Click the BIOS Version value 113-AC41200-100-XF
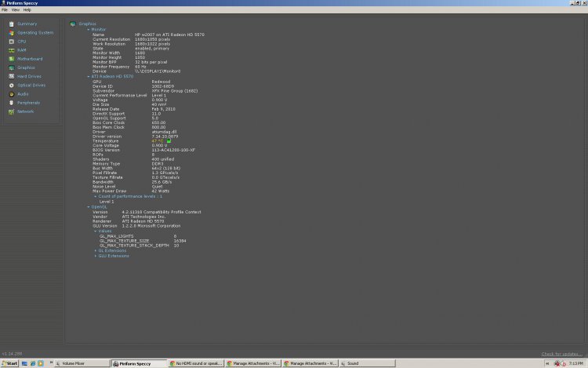 coord(173,150)
